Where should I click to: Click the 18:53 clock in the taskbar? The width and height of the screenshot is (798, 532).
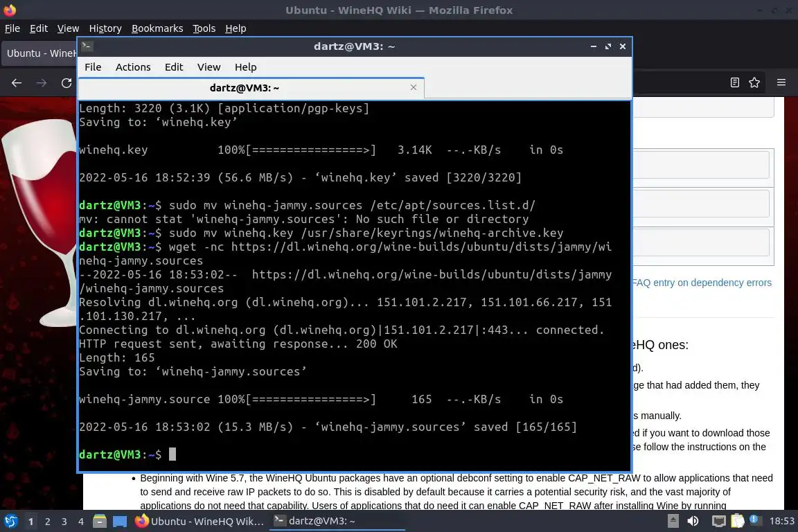pos(781,521)
